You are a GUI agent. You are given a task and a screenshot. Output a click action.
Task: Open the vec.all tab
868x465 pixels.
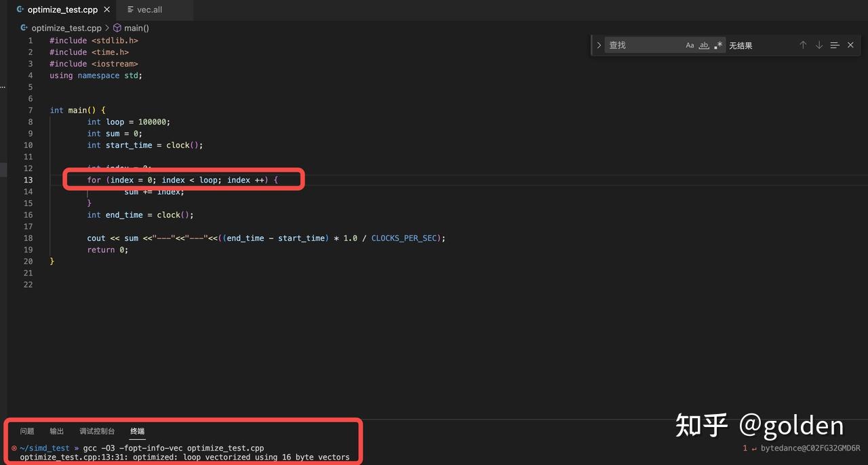click(x=149, y=10)
